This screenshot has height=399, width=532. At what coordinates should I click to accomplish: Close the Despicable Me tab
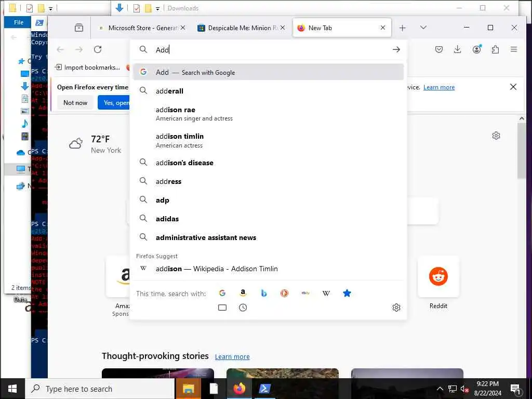pos(283,28)
